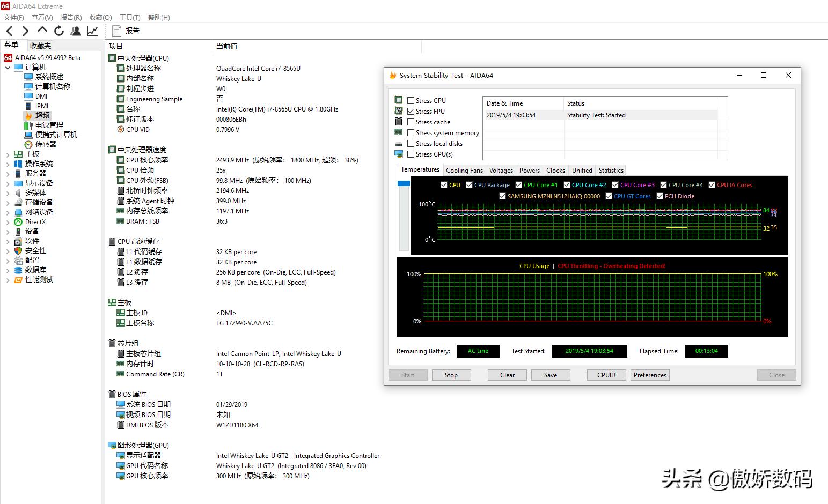
Task: Click the 报告 report document icon
Action: [116, 31]
